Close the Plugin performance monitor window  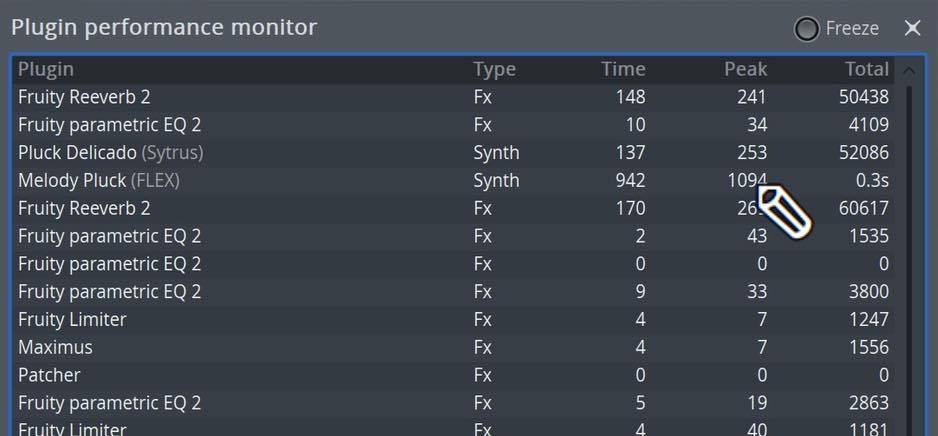912,28
